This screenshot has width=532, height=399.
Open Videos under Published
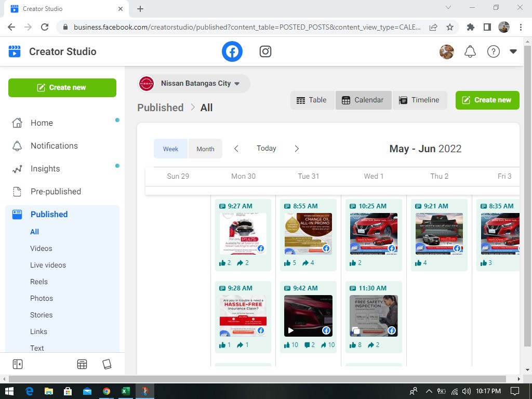[x=41, y=248]
